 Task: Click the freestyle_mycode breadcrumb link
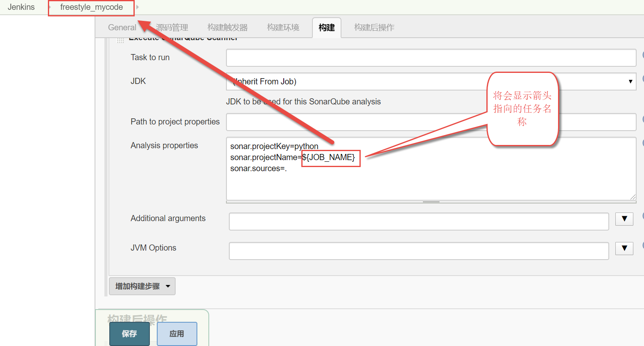91,7
